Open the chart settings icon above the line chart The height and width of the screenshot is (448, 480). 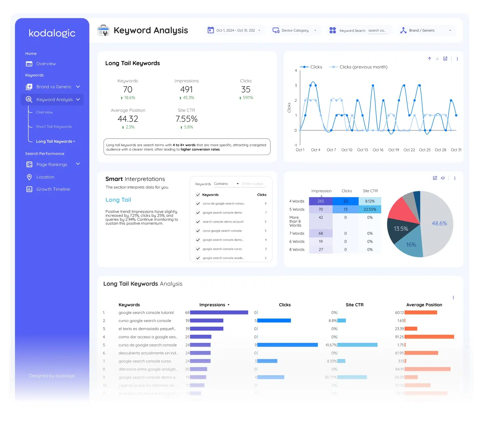point(445,59)
